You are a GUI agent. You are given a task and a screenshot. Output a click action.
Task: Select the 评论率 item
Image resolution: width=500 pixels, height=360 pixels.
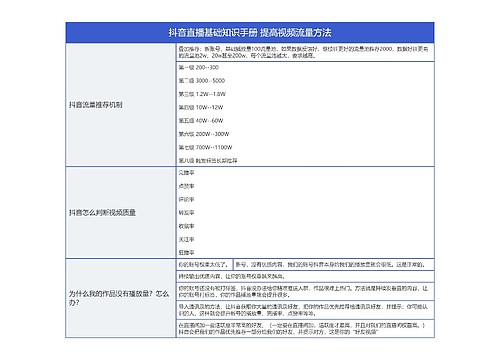click(186, 199)
